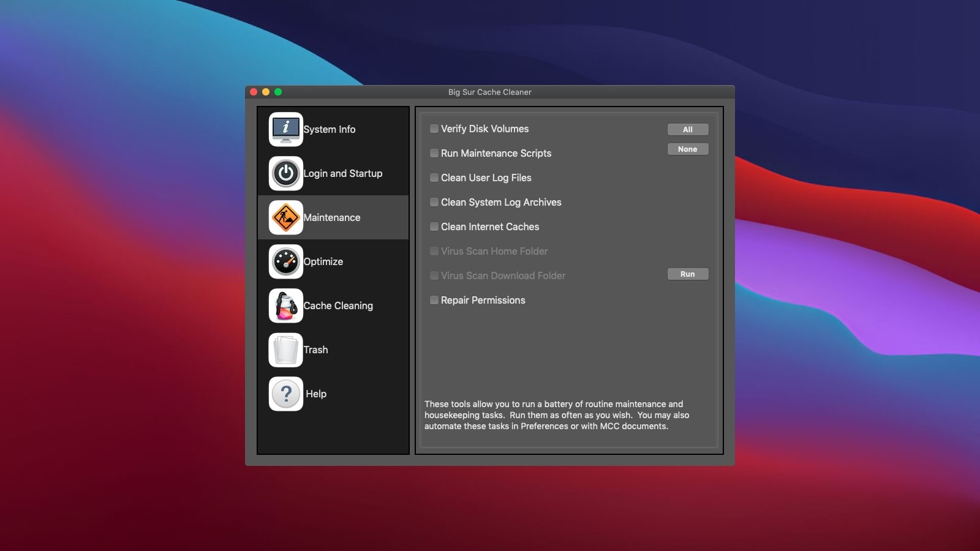Click the Big Sur Cache Cleaner title bar
The height and width of the screenshot is (551, 980).
tap(489, 92)
